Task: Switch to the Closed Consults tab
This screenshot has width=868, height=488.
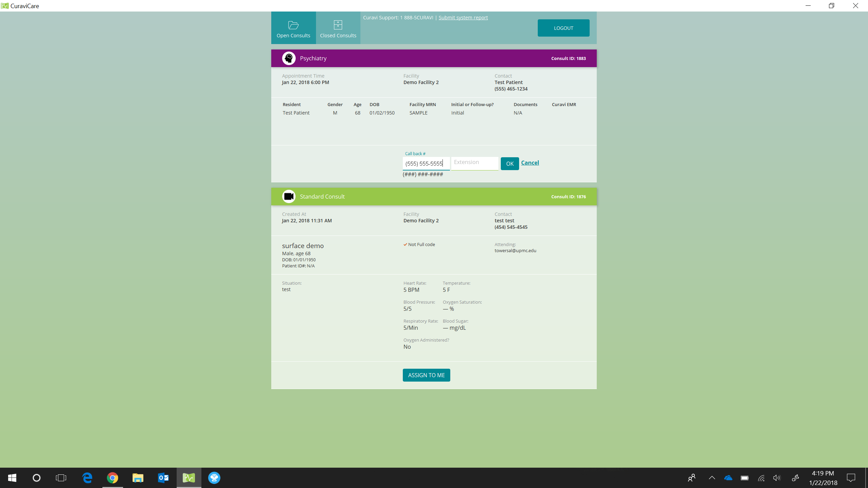Action: pyautogui.click(x=338, y=28)
